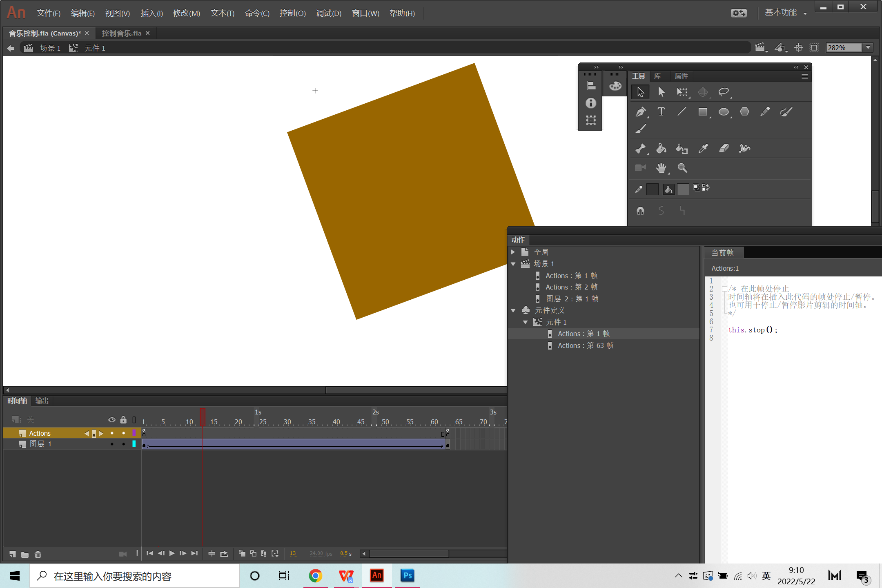Select the Free Transform tool
Screen dimensions: 882x588
coord(682,92)
